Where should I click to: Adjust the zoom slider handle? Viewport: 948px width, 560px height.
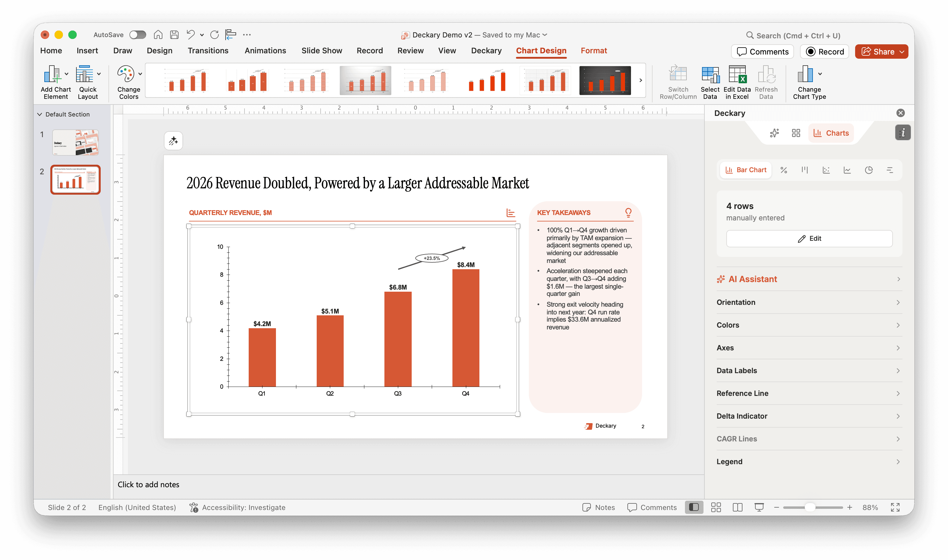[810, 508]
